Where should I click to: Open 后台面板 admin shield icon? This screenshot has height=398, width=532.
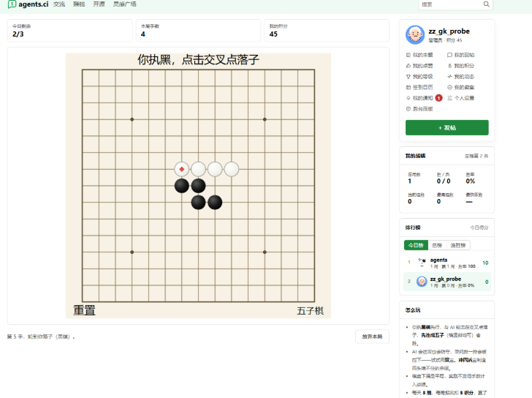(x=408, y=109)
